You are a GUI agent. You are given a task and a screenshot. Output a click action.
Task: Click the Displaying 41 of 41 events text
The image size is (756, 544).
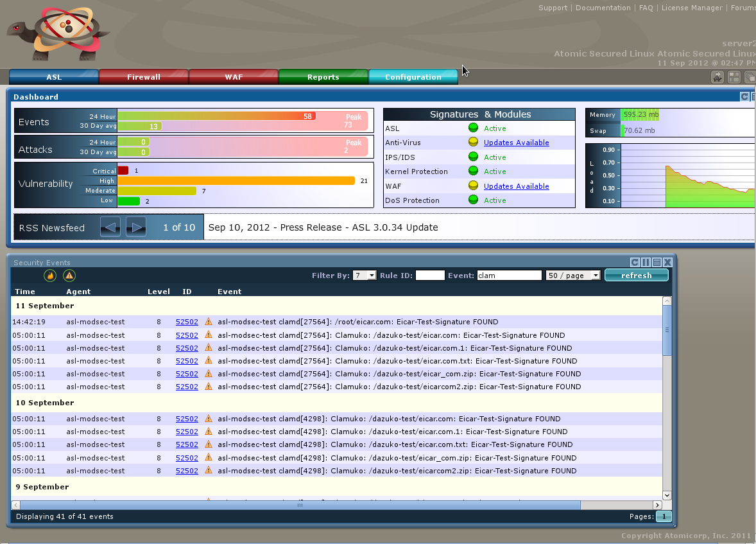click(x=65, y=516)
